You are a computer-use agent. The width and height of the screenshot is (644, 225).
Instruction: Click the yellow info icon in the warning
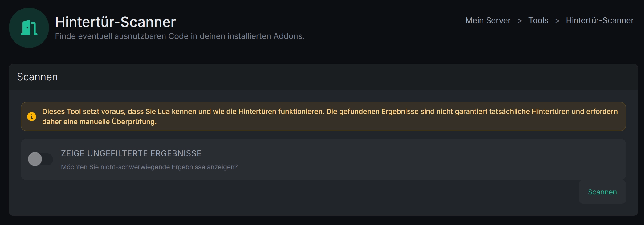pyautogui.click(x=32, y=116)
